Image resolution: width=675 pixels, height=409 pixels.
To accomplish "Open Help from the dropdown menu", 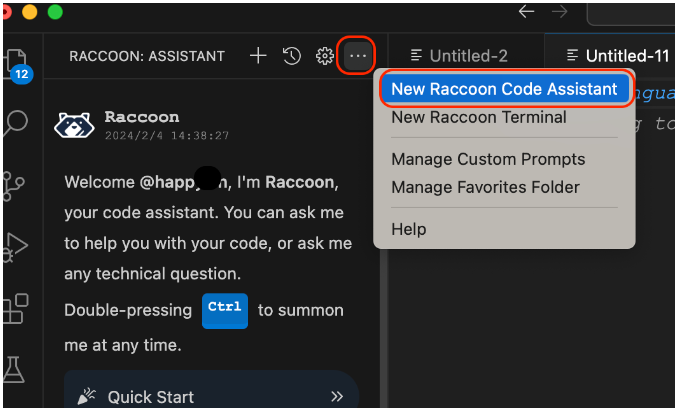I will (x=409, y=229).
